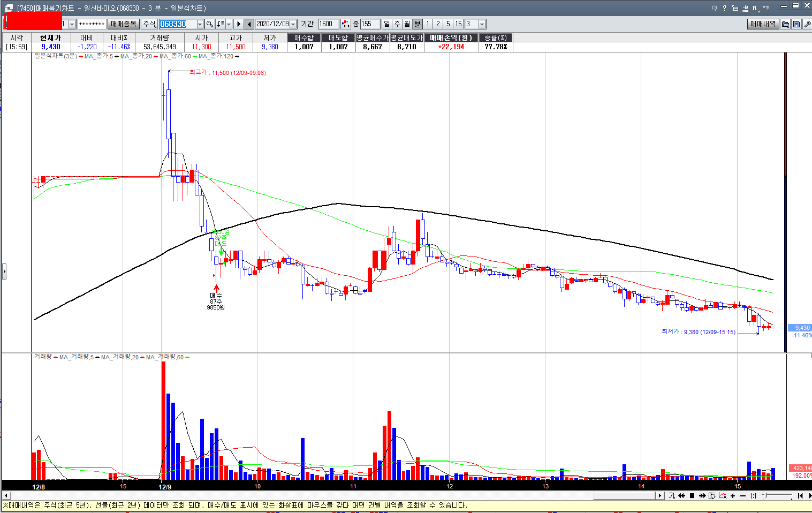Click the window copy icon in title bar
Viewport: 812px width, 513px height.
(735, 8)
